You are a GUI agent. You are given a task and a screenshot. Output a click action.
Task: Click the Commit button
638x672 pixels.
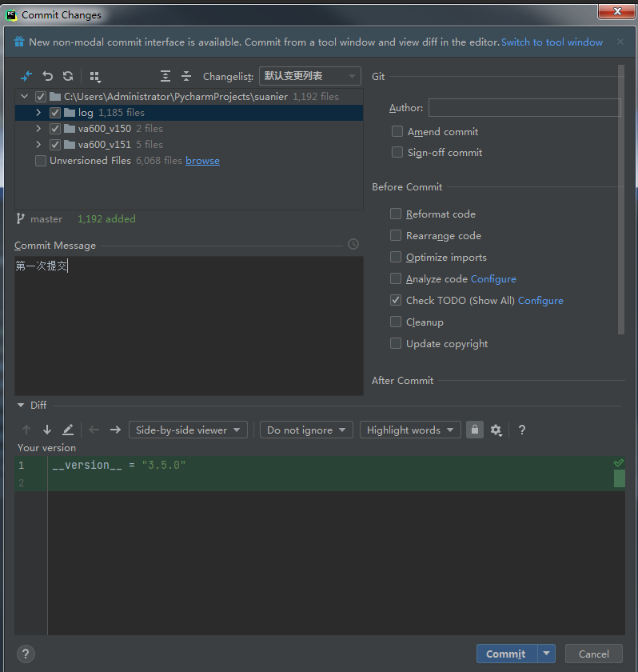[507, 654]
